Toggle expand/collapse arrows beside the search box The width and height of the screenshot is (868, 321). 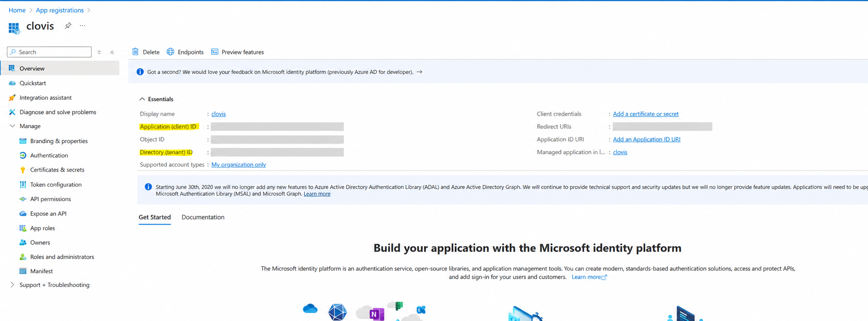[x=99, y=52]
